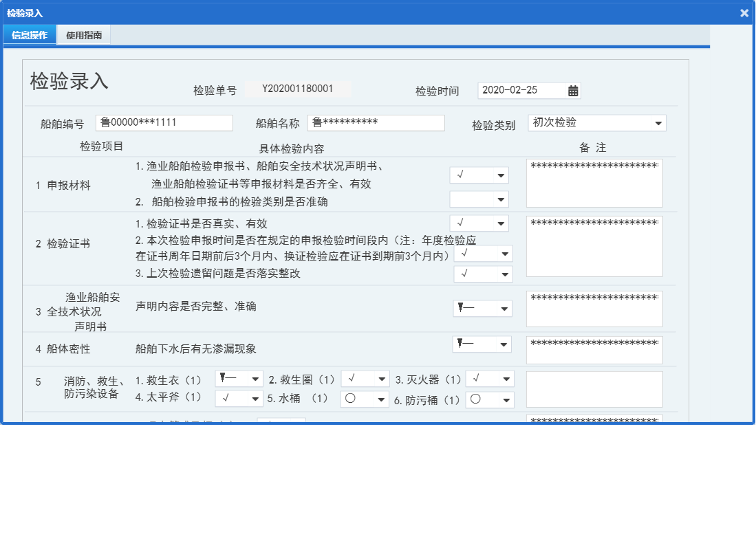Screen dimensions: 756x541
Task: Open dropdown for 申报材料 first inspection result
Action: click(500, 175)
